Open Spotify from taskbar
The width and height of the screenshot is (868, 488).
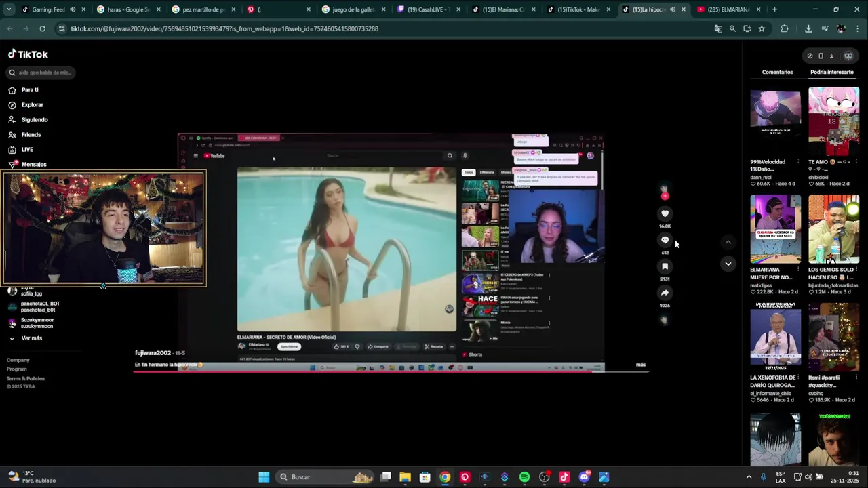pos(524,477)
